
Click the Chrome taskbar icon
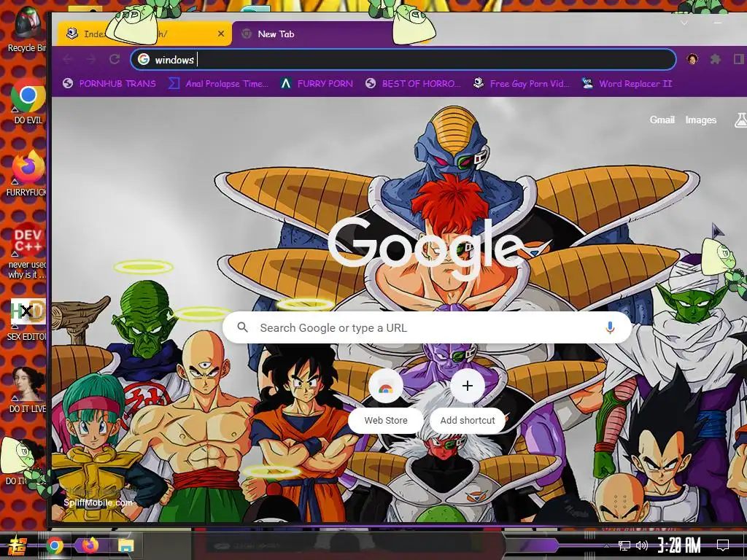point(54,545)
